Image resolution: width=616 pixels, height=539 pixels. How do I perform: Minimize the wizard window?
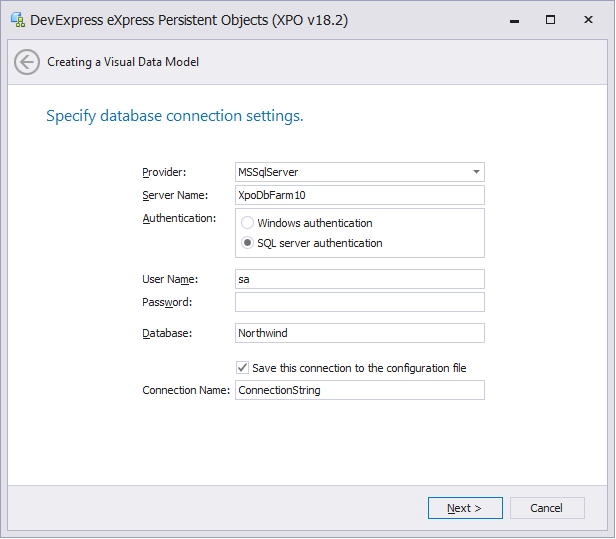[x=504, y=19]
